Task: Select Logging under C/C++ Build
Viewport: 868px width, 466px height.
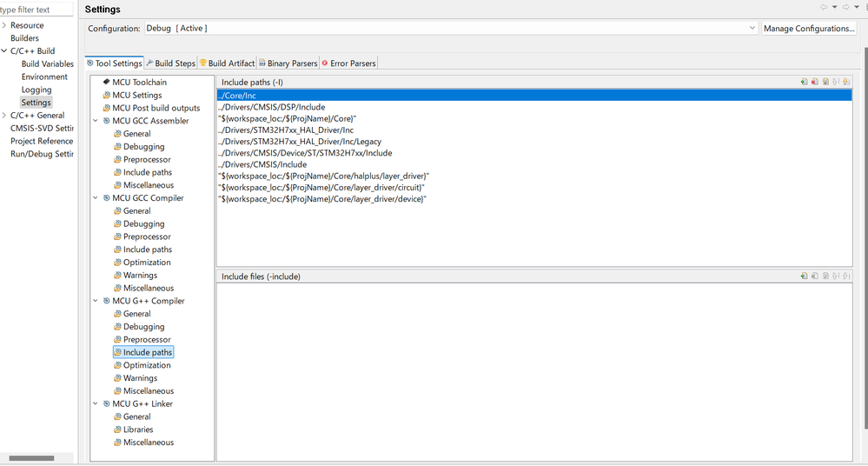Action: pos(36,90)
